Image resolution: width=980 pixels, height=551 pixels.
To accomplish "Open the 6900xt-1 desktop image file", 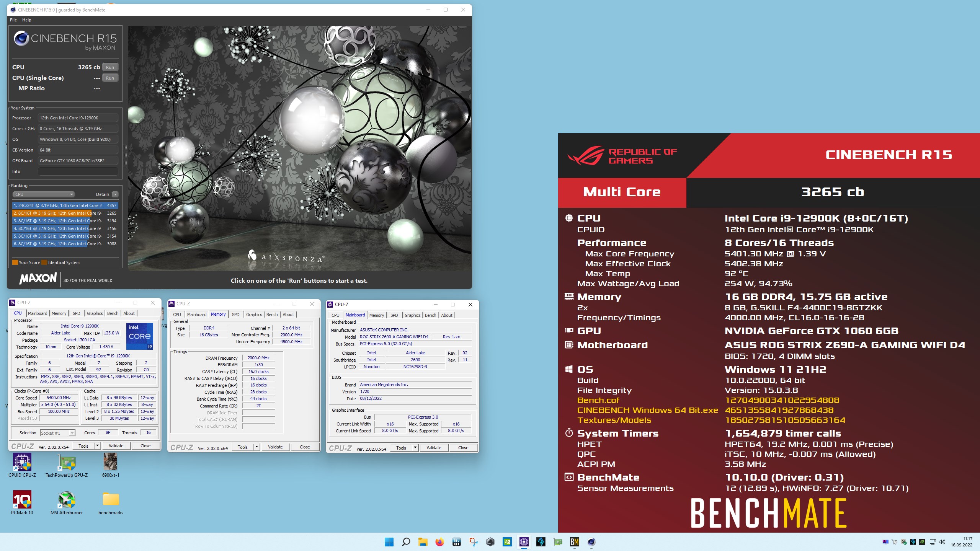I will click(110, 465).
